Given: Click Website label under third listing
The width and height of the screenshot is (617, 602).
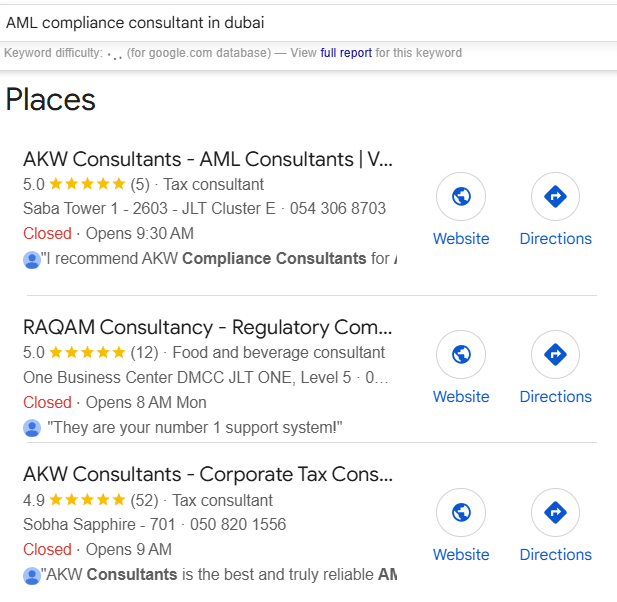Looking at the screenshot, I should pos(461,554).
